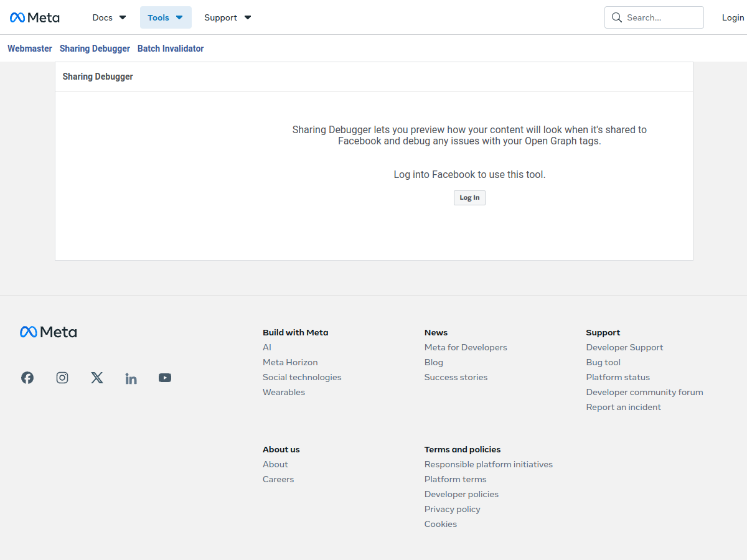Open the Meta Horizon link
The height and width of the screenshot is (560, 747).
(x=290, y=362)
